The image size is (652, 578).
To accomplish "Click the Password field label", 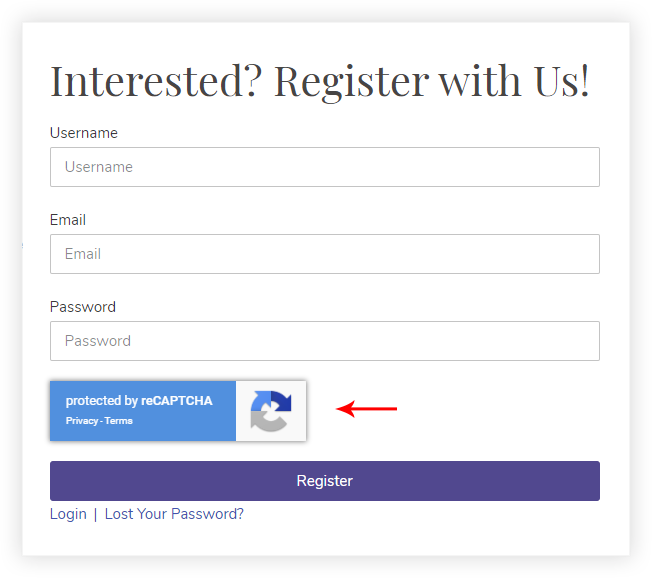I will (83, 307).
